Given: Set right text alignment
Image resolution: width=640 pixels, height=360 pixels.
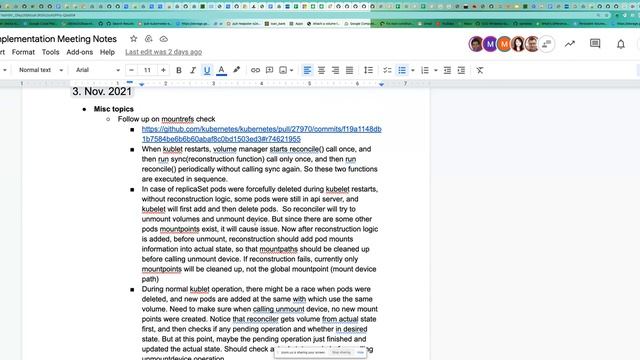Looking at the screenshot, I should tap(335, 70).
